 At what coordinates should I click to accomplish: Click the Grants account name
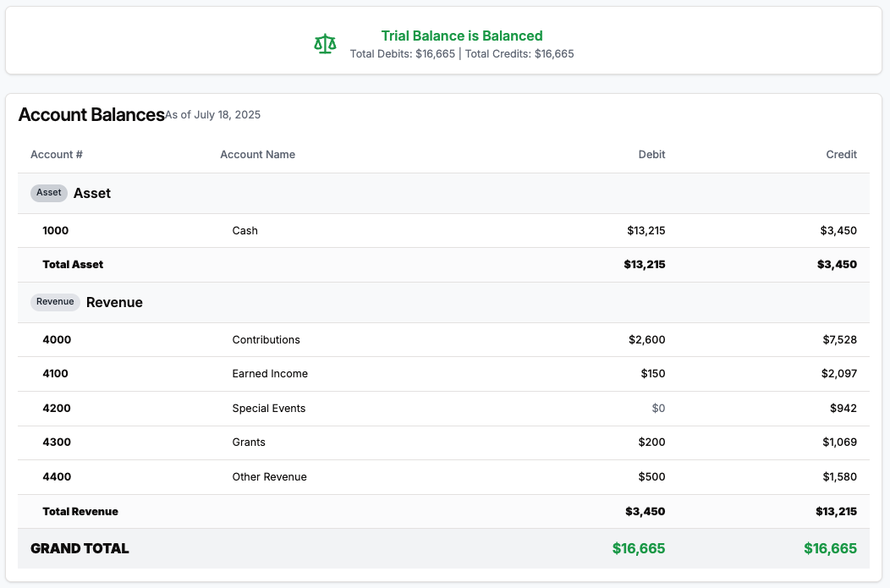249,442
